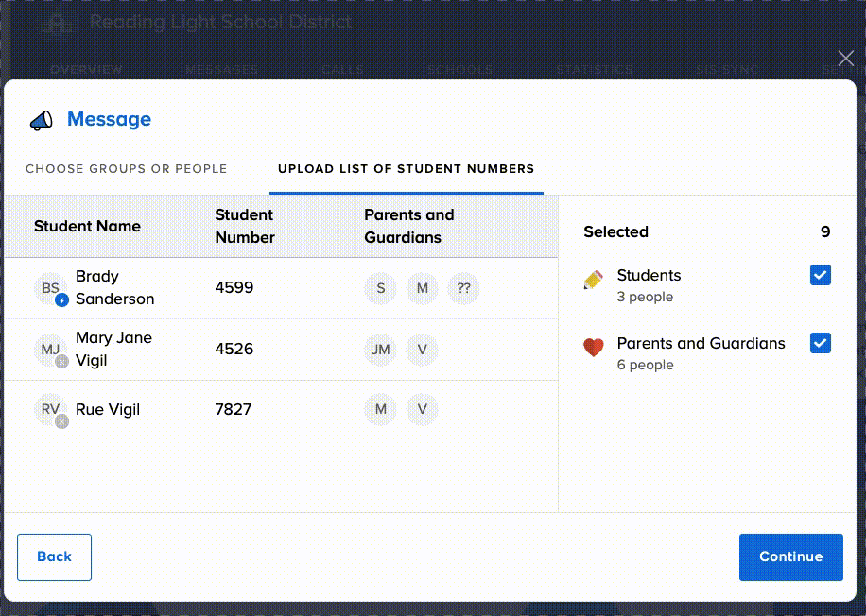The image size is (866, 616).
Task: Uncheck the Parents and Guardians checkbox
Action: tap(821, 343)
